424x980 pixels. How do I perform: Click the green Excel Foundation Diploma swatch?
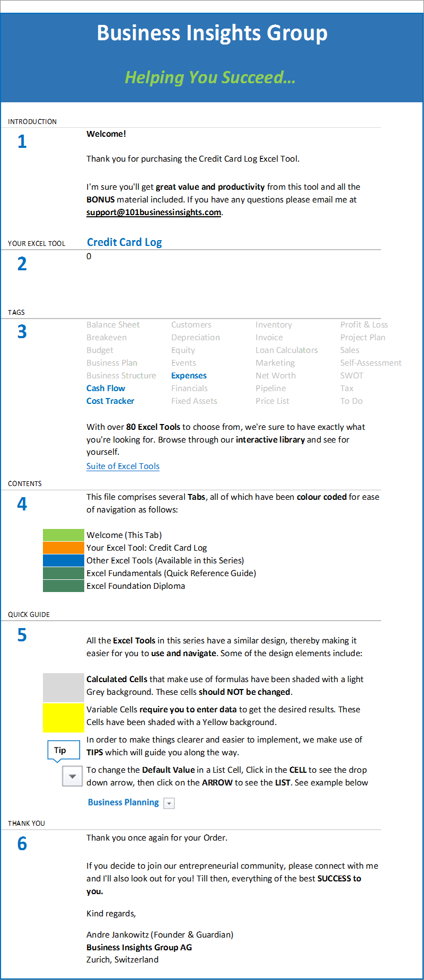(64, 586)
